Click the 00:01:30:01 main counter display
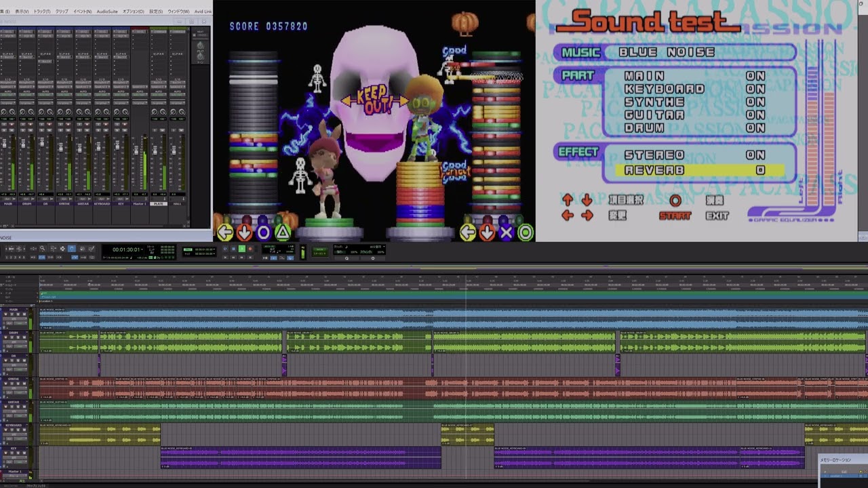Screen dimensions: 868x488 point(126,249)
